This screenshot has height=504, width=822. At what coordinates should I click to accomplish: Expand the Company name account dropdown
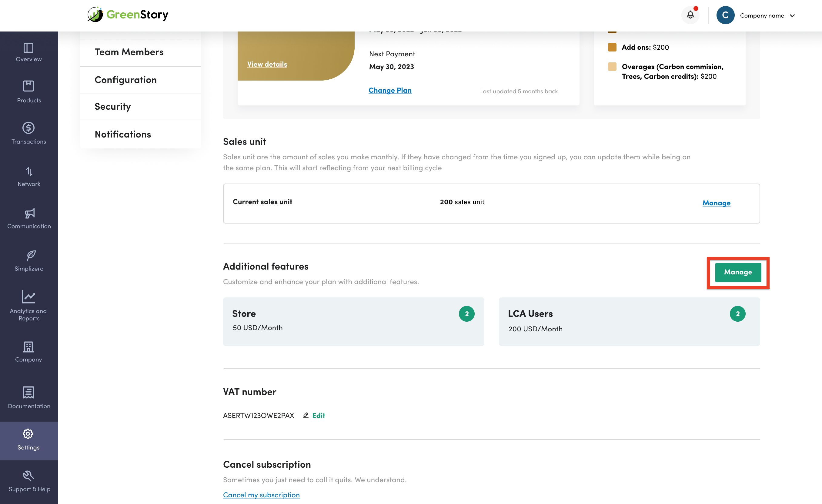point(792,16)
